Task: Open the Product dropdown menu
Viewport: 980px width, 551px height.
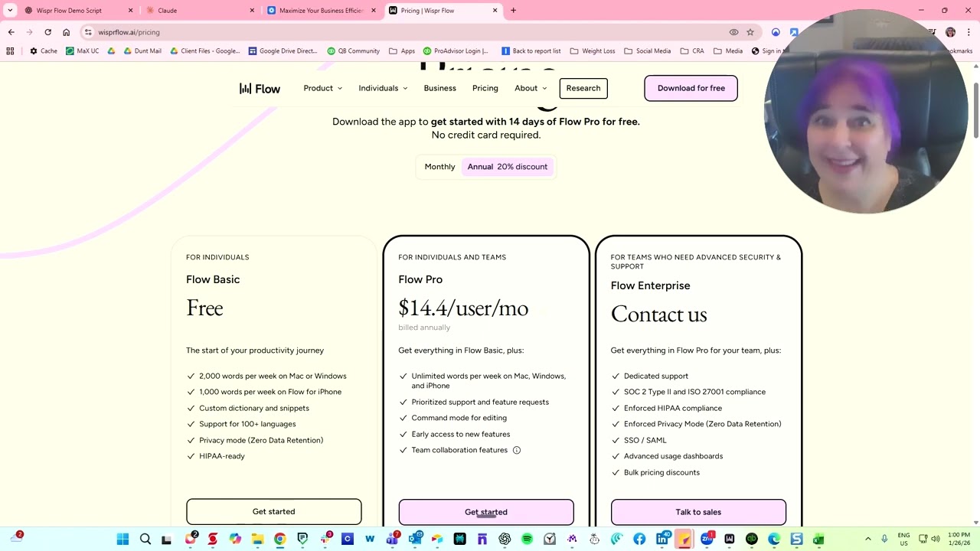Action: click(322, 88)
